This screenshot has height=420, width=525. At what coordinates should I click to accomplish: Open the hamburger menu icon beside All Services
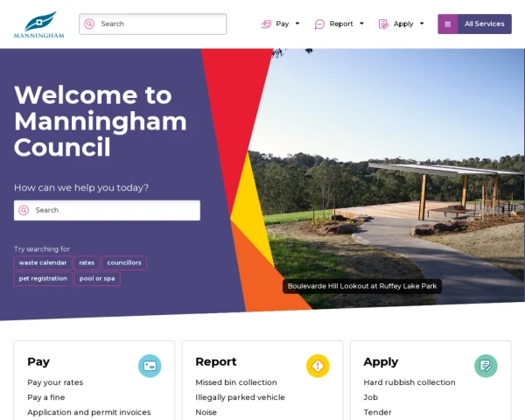[448, 24]
